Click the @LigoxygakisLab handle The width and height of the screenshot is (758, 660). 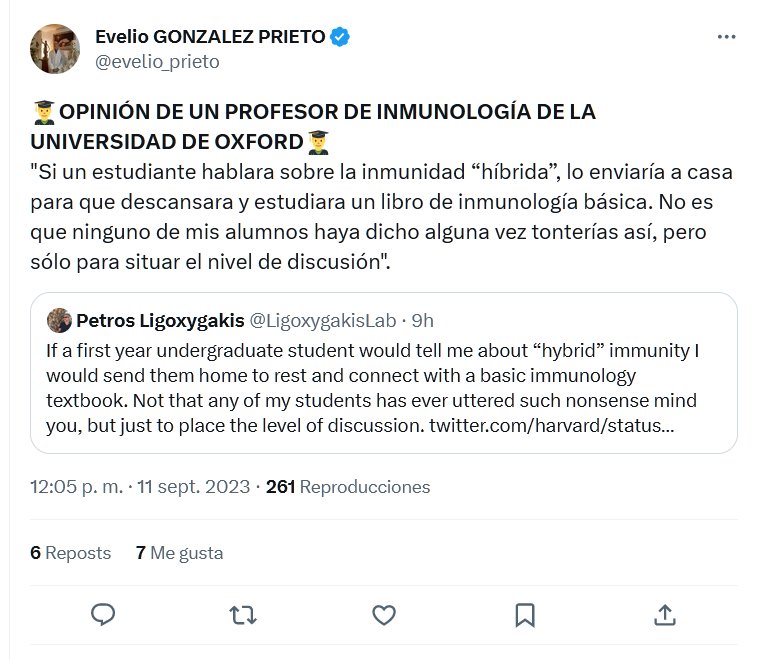pyautogui.click(x=318, y=320)
